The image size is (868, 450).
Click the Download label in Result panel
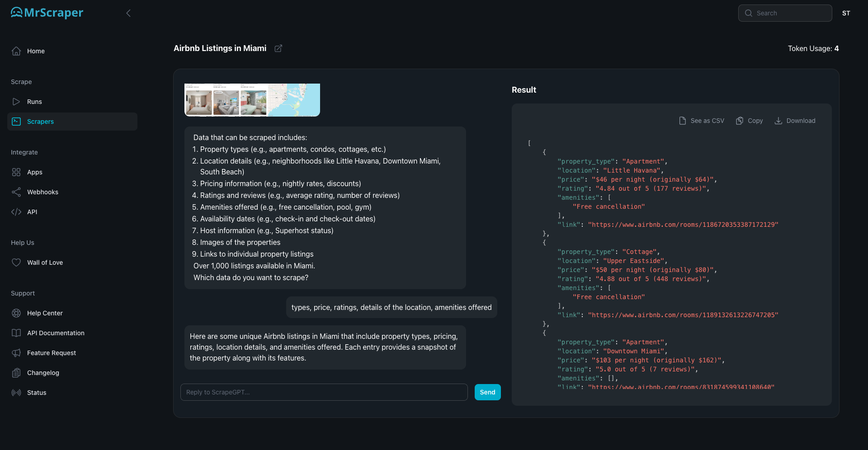point(801,121)
